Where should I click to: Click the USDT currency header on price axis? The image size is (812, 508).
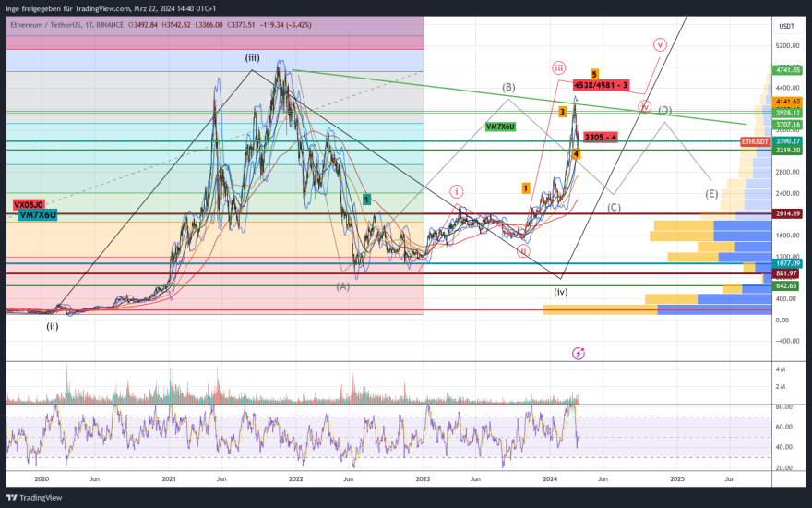[786, 26]
